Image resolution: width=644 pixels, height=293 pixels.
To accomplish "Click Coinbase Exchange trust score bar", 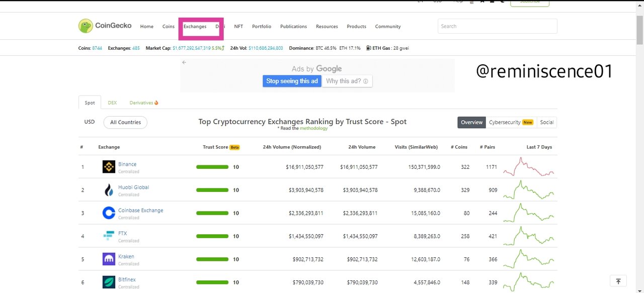I will [212, 213].
